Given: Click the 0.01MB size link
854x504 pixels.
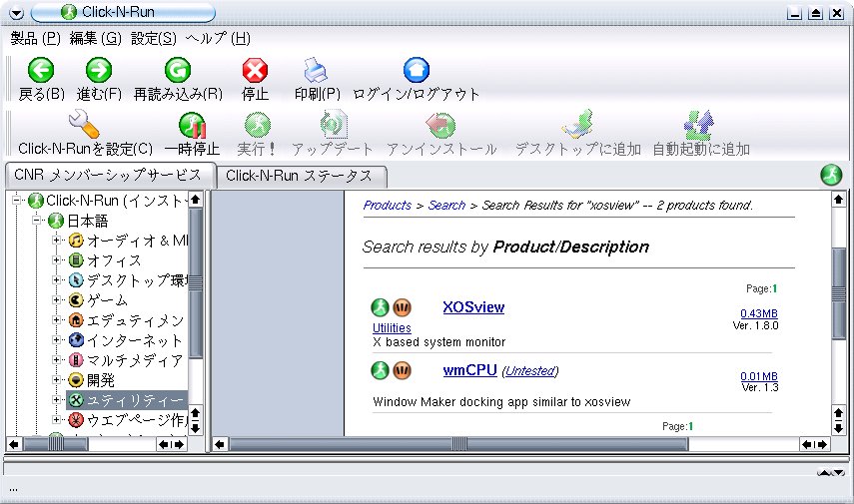Looking at the screenshot, I should tap(759, 376).
